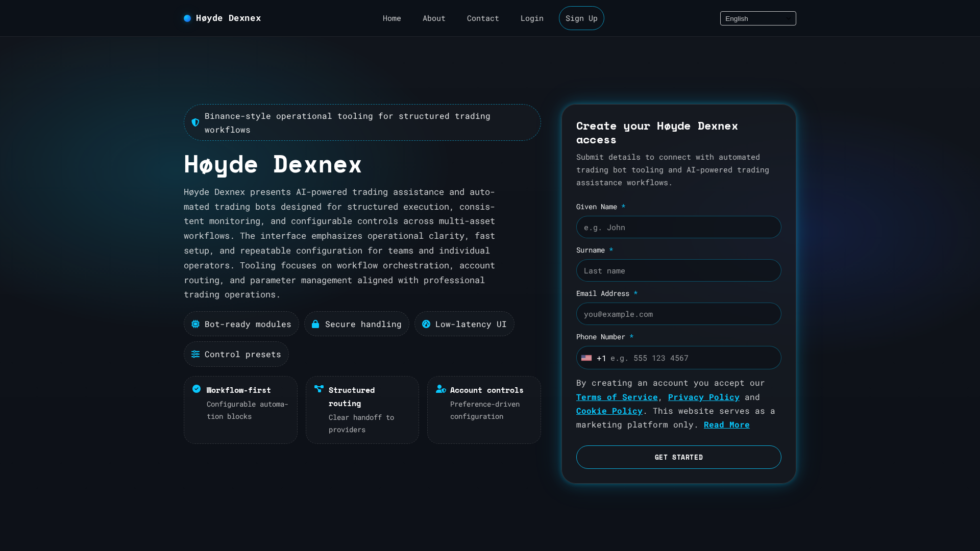Click 'Preference-driven configuration' description
The image size is (980, 551).
pos(484,410)
